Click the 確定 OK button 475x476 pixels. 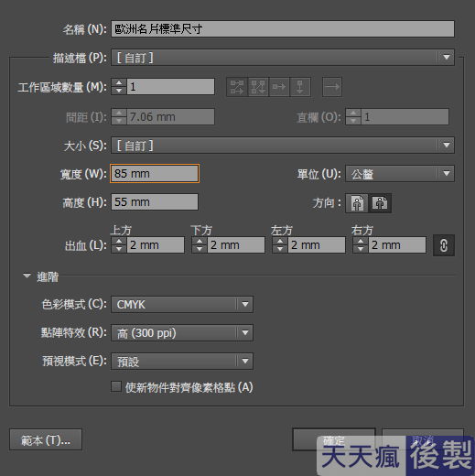[x=334, y=439]
